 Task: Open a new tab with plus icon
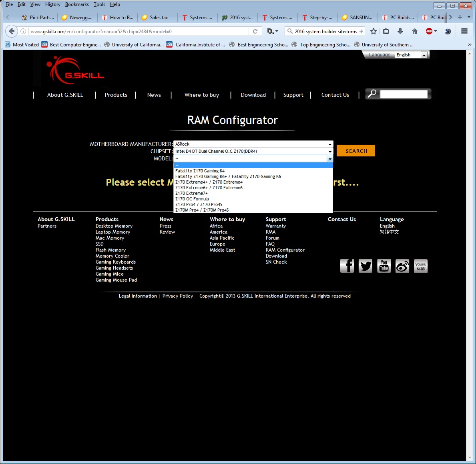460,17
